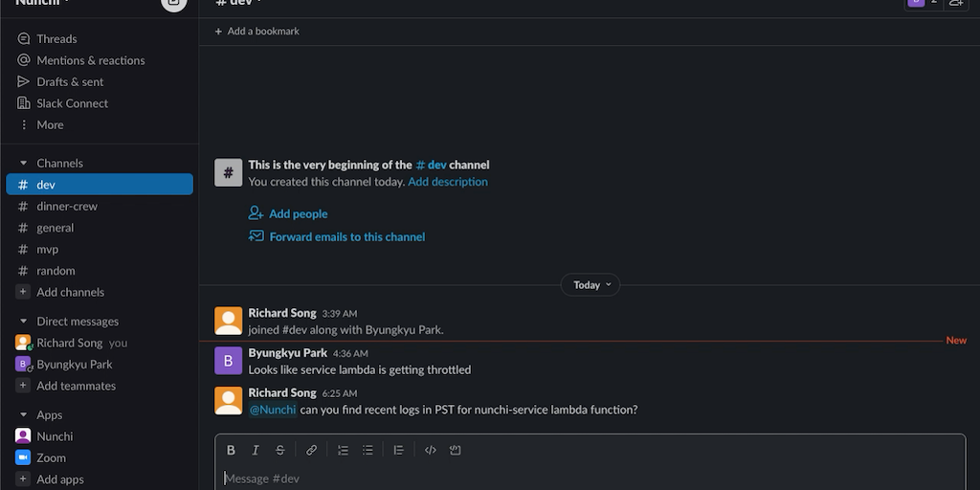The width and height of the screenshot is (980, 490).
Task: Toggle italic formatting in composer
Action: pos(256,450)
